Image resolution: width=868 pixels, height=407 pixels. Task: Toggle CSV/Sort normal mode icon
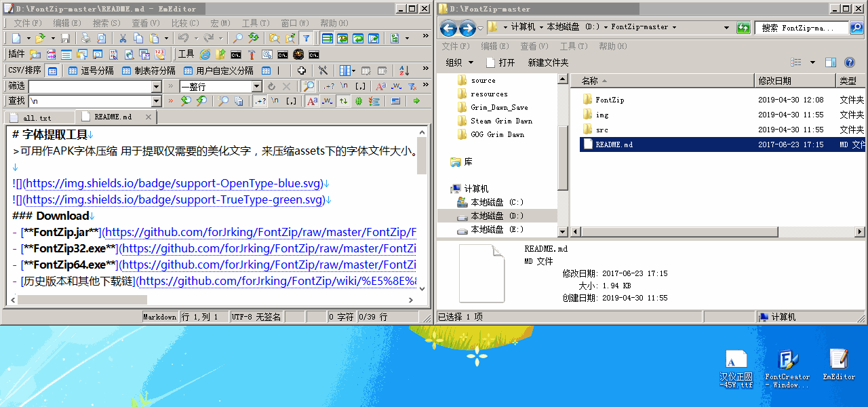tap(52, 71)
